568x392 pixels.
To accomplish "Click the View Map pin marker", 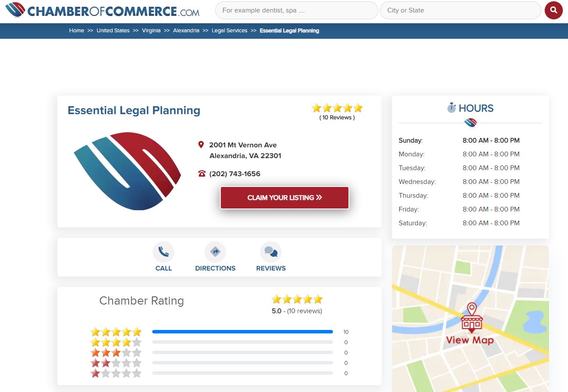I will [x=471, y=317].
